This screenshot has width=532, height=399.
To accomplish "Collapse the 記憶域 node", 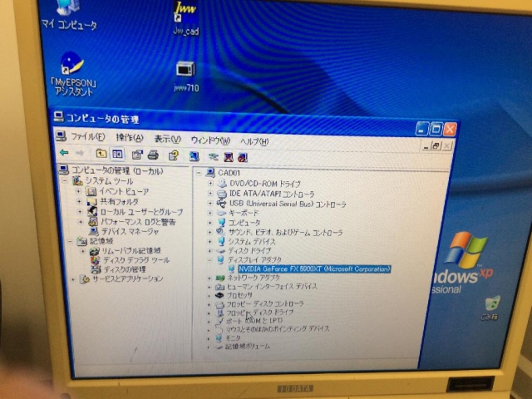I will coord(70,242).
